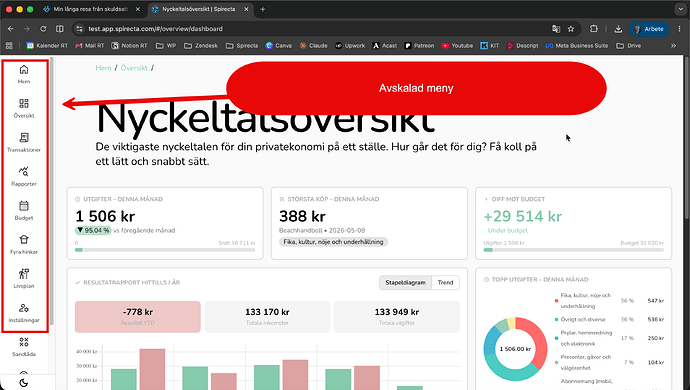Click the browser back arrow

(11, 29)
